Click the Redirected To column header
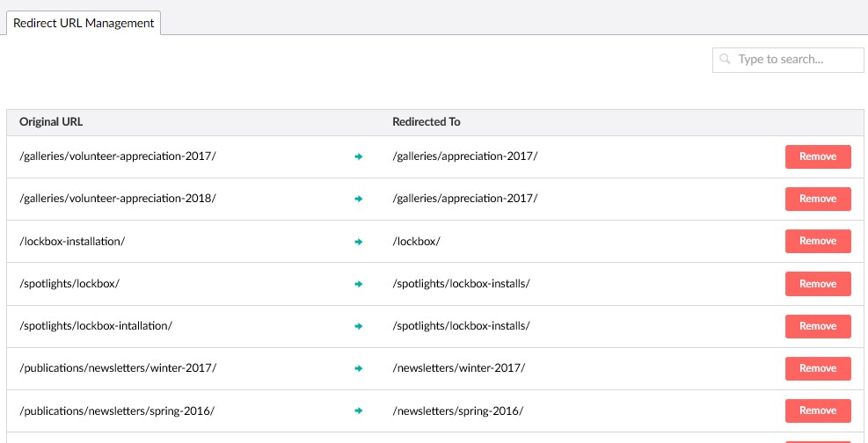Screen dimensions: 868x443 pyautogui.click(x=427, y=122)
